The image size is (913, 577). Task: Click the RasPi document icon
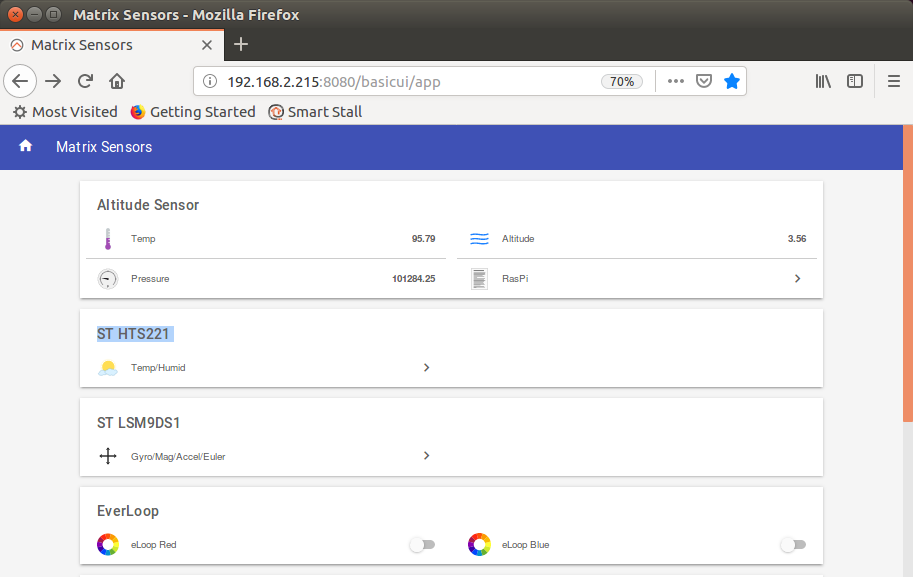[479, 279]
